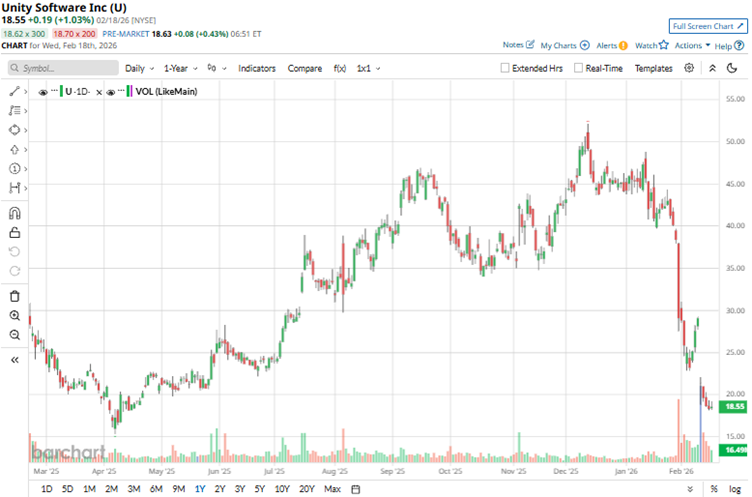Collapse the header with the double up-arrow icon
The width and height of the screenshot is (752, 497).
tap(712, 68)
